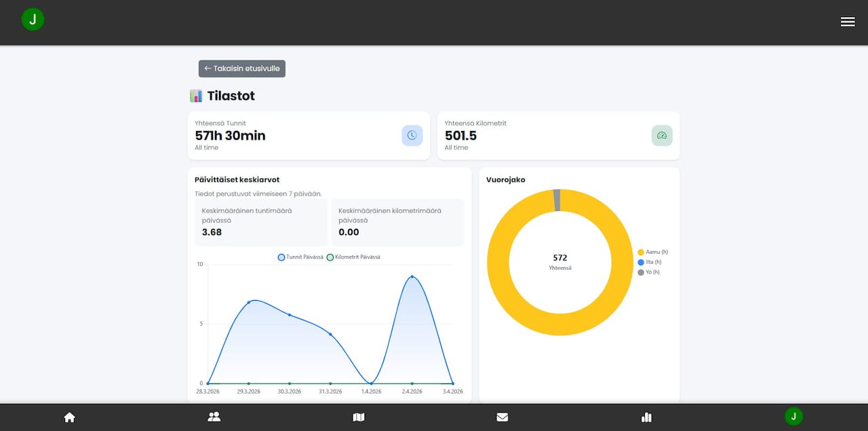The width and height of the screenshot is (868, 431).
Task: Go to Home in the bottom navigation
Action: [x=69, y=417]
